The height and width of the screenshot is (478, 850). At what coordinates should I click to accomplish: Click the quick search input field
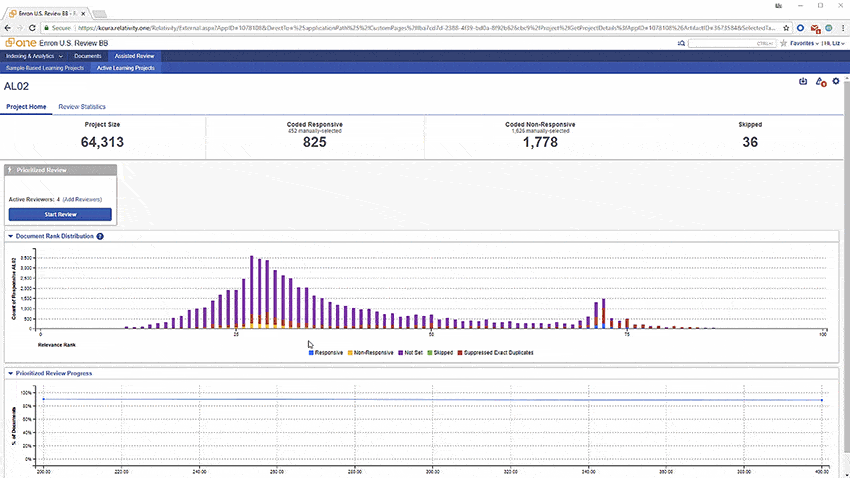pyautogui.click(x=730, y=44)
